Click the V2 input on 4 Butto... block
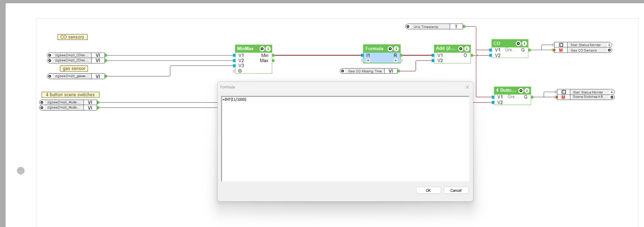 500,103
